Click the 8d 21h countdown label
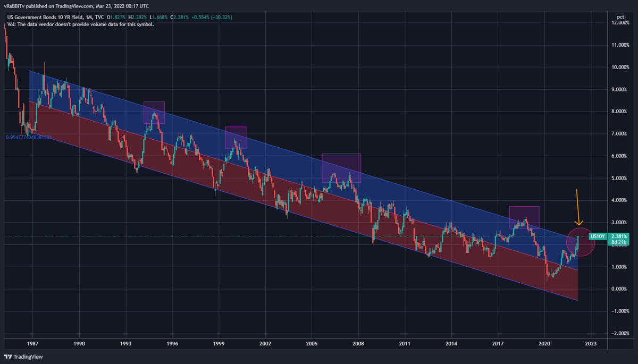Viewport: 638px width, 364px height. (619, 242)
